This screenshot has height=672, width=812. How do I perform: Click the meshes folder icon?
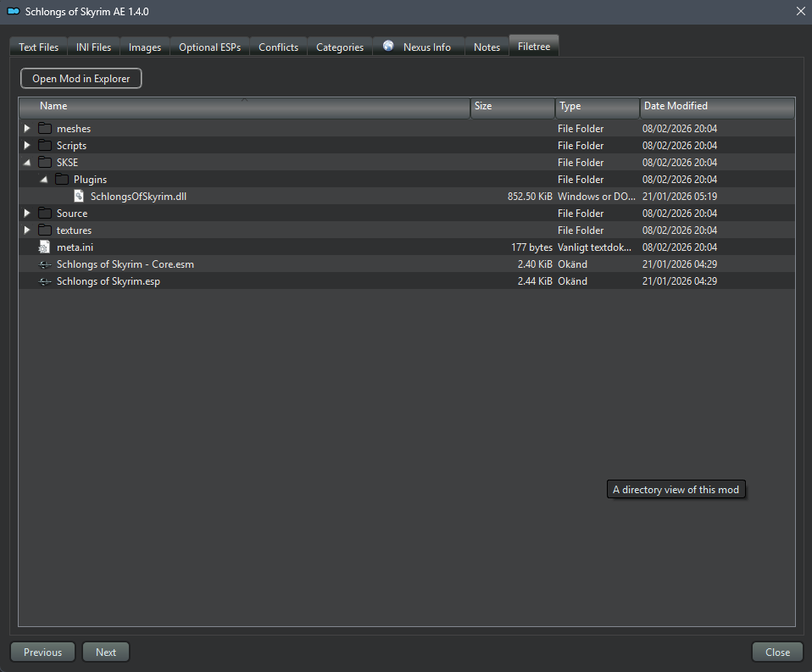click(45, 129)
